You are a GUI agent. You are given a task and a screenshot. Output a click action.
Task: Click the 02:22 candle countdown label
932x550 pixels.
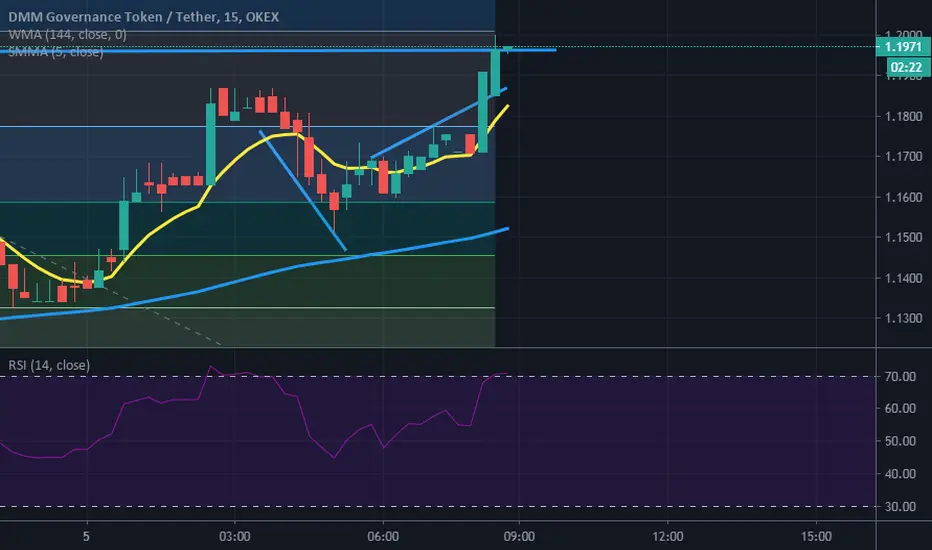pos(906,67)
